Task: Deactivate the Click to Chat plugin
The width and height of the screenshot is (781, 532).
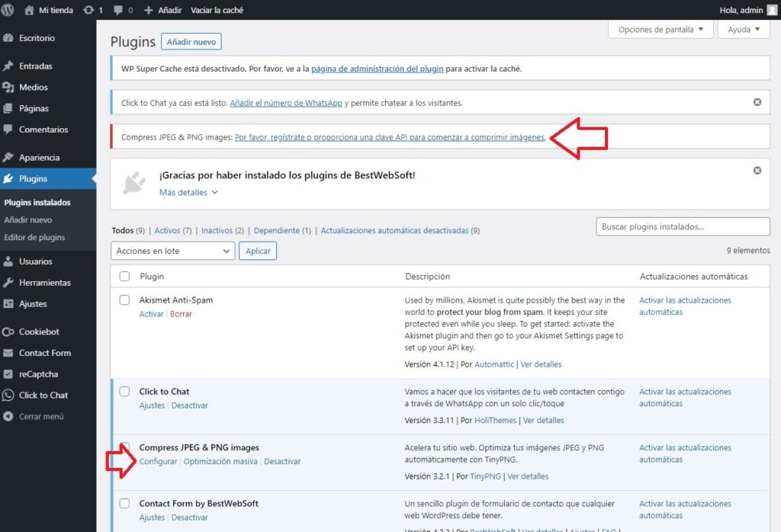Action: point(190,405)
